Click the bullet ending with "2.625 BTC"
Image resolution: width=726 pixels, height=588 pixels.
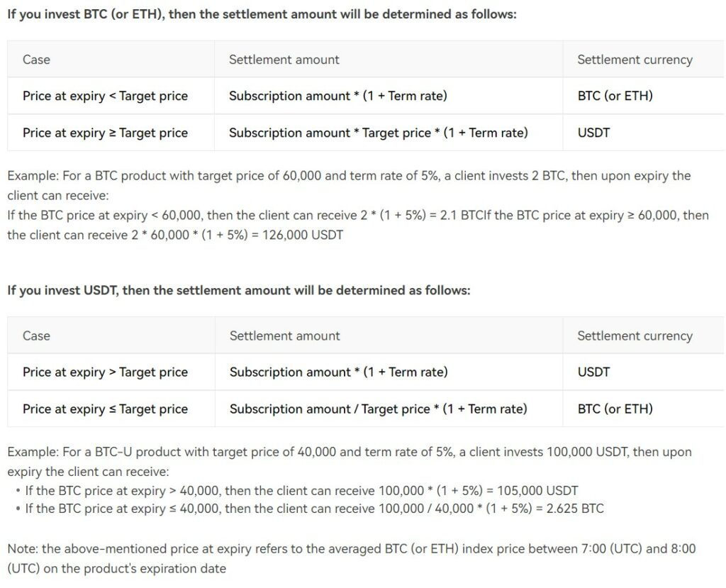[314, 508]
